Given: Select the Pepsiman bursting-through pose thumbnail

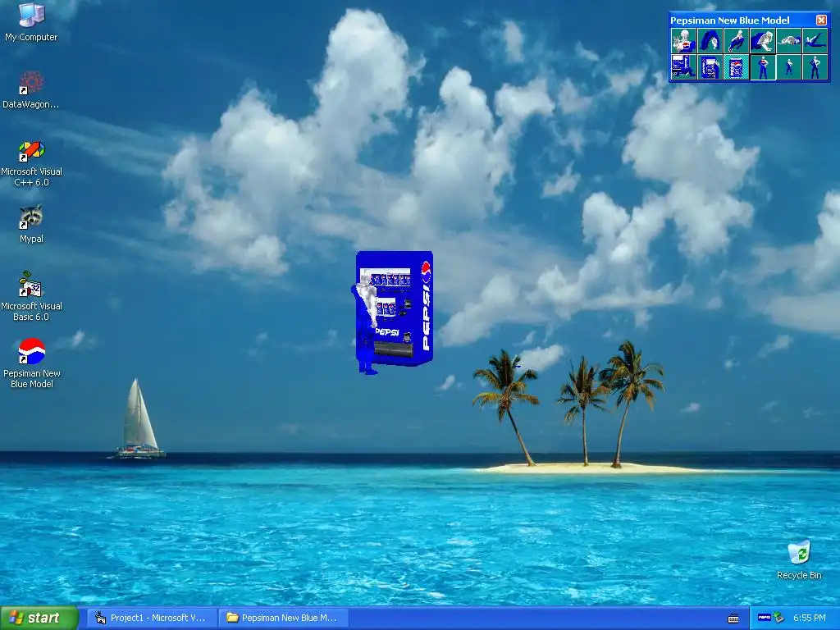Looking at the screenshot, I should coord(683,41).
